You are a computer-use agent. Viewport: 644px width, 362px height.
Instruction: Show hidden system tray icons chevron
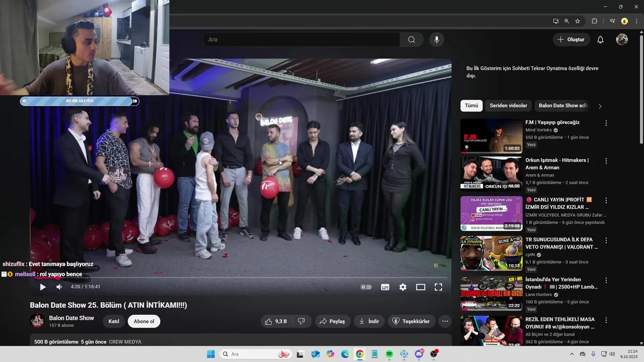click(572, 354)
